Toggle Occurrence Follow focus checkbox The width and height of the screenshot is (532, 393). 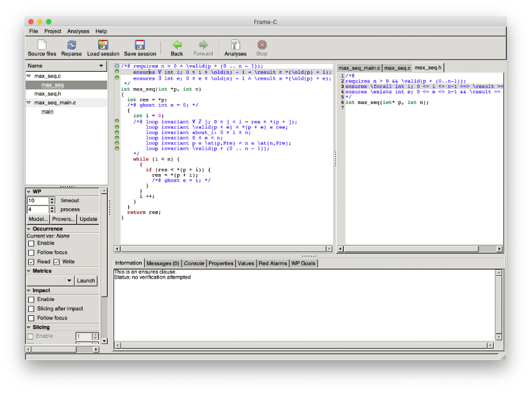31,252
